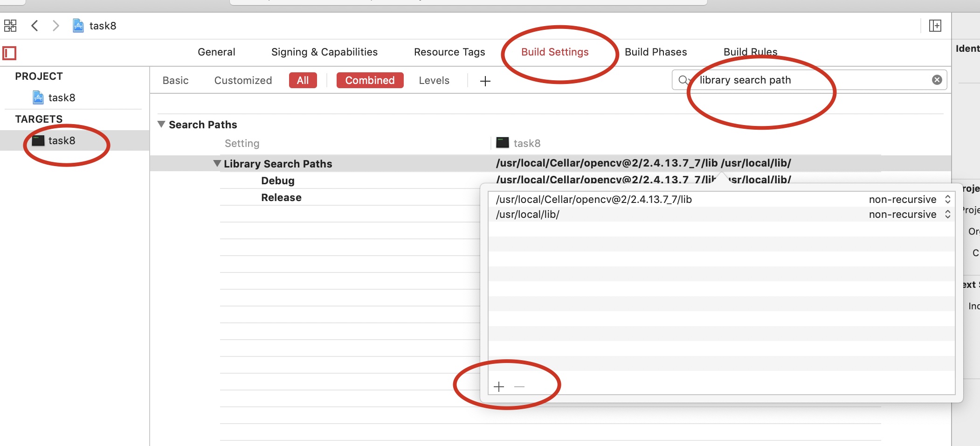Viewport: 980px width, 446px height.
Task: Switch to Resource Tags tab
Action: [449, 52]
